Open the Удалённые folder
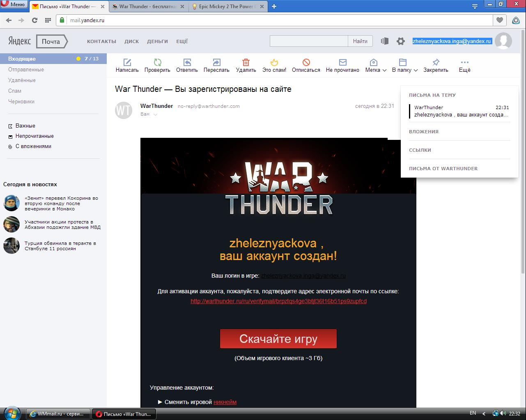The image size is (526, 420). pyautogui.click(x=22, y=80)
